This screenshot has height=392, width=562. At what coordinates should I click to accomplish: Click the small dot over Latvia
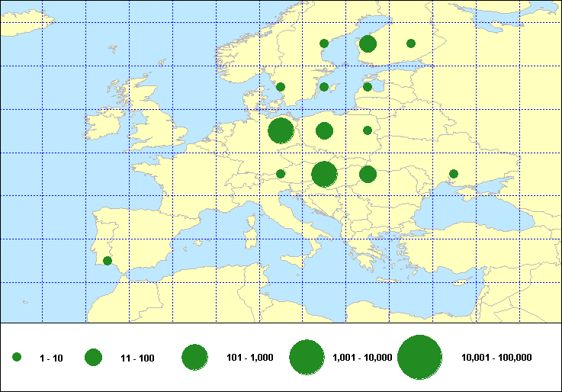tap(368, 87)
